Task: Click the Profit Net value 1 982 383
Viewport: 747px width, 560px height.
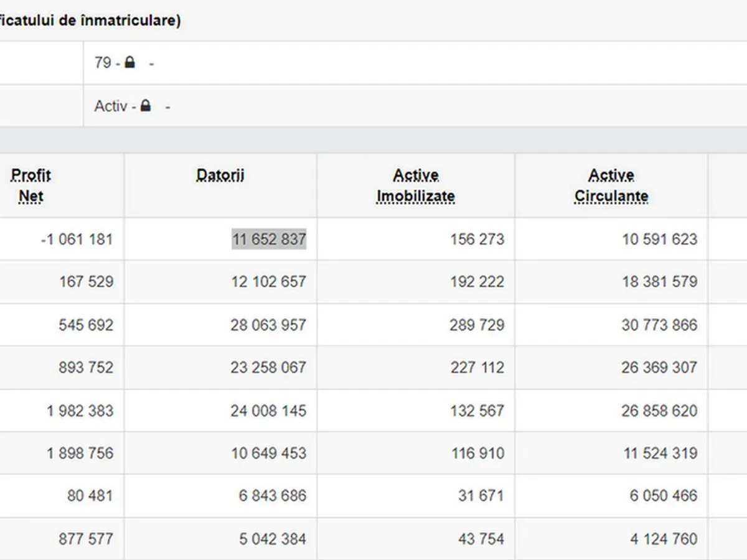Action: 80,411
